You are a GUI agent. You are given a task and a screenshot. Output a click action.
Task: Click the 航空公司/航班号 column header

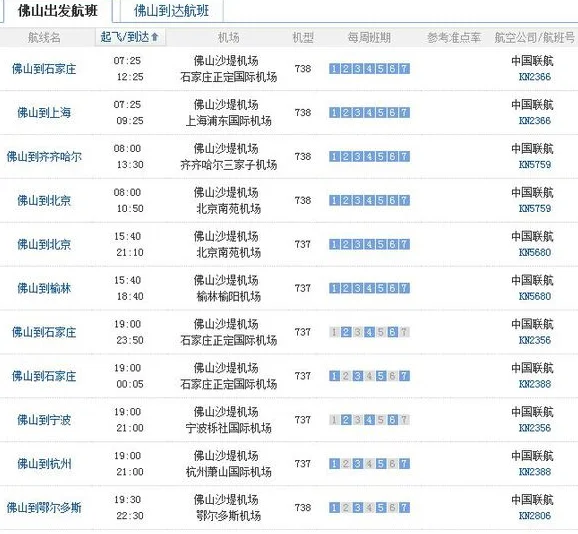click(535, 37)
